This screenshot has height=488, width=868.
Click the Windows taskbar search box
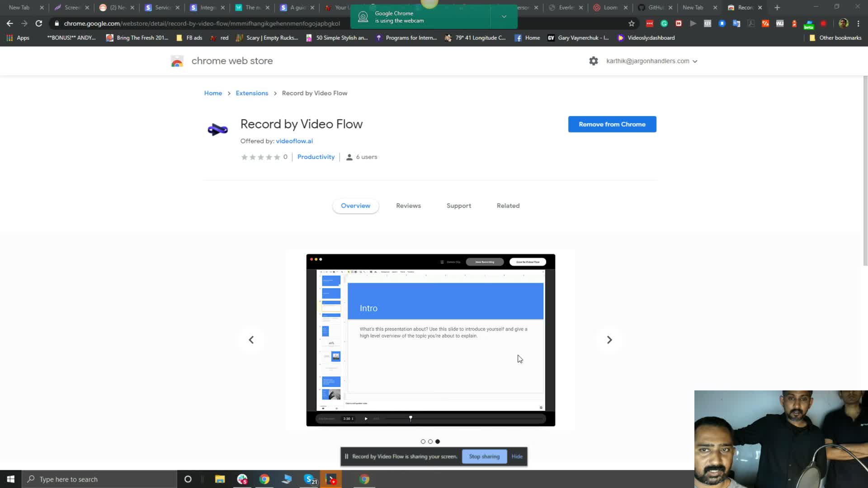[x=99, y=479]
